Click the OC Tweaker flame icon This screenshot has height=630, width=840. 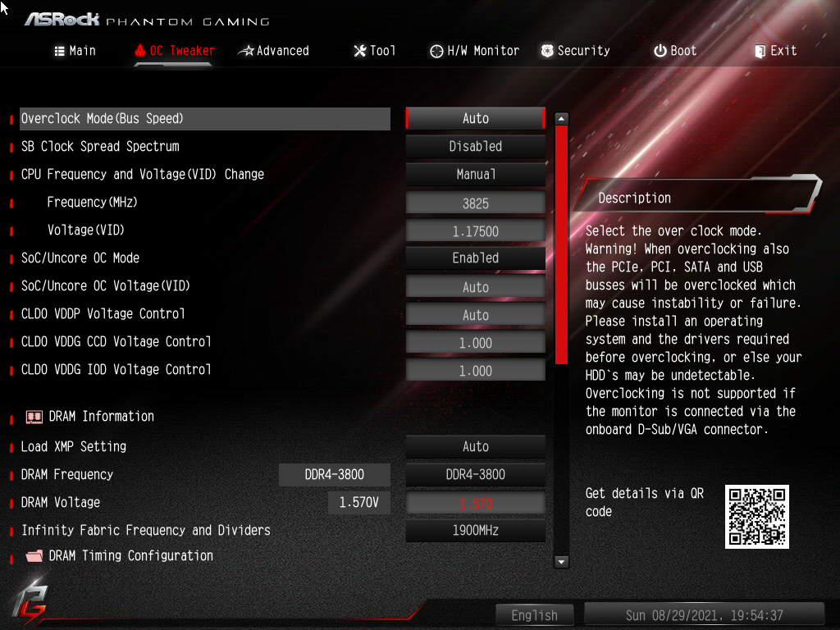[x=140, y=51]
